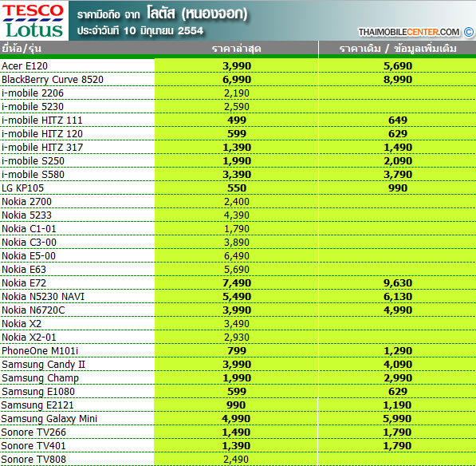Click the brand/model column header

pos(22,49)
